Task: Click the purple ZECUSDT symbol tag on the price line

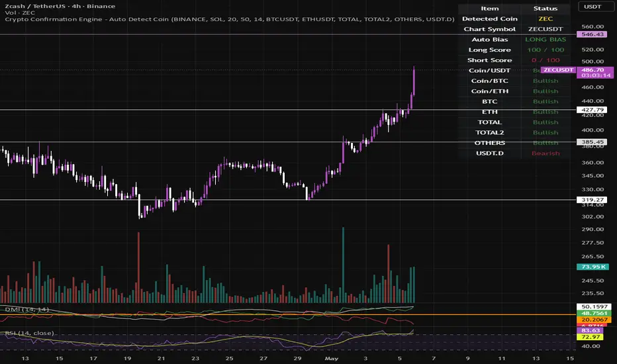Action: point(558,69)
